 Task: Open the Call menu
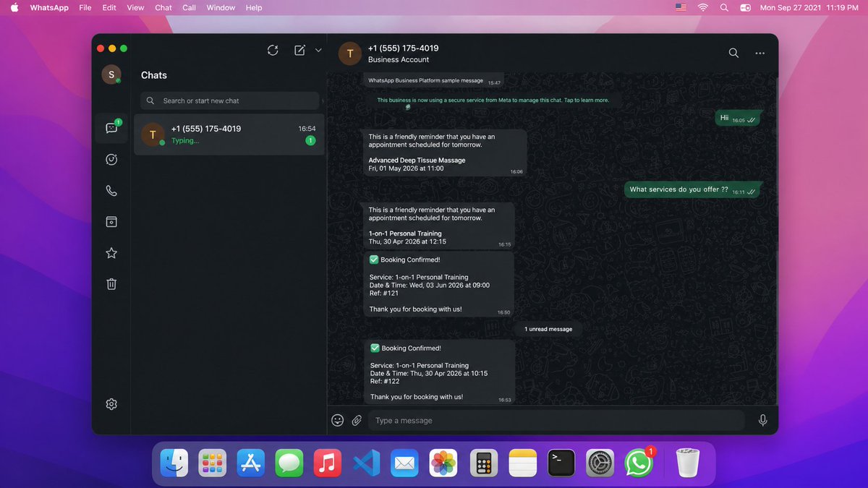[x=189, y=7]
